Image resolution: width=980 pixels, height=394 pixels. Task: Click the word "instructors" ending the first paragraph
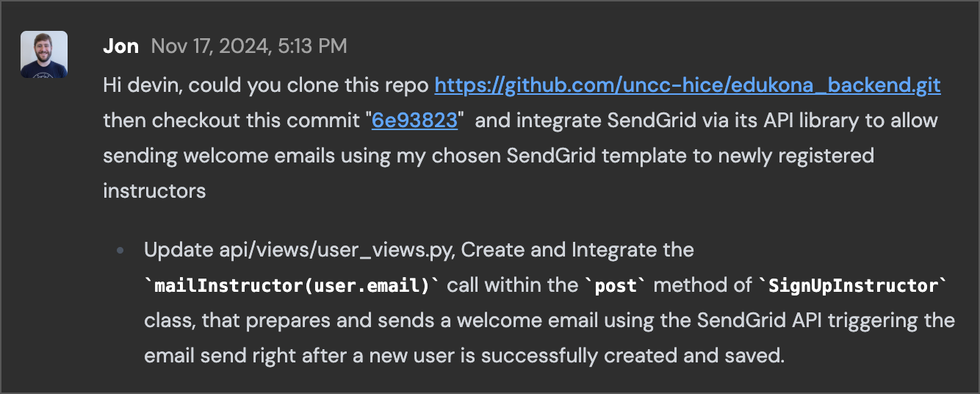pos(154,191)
